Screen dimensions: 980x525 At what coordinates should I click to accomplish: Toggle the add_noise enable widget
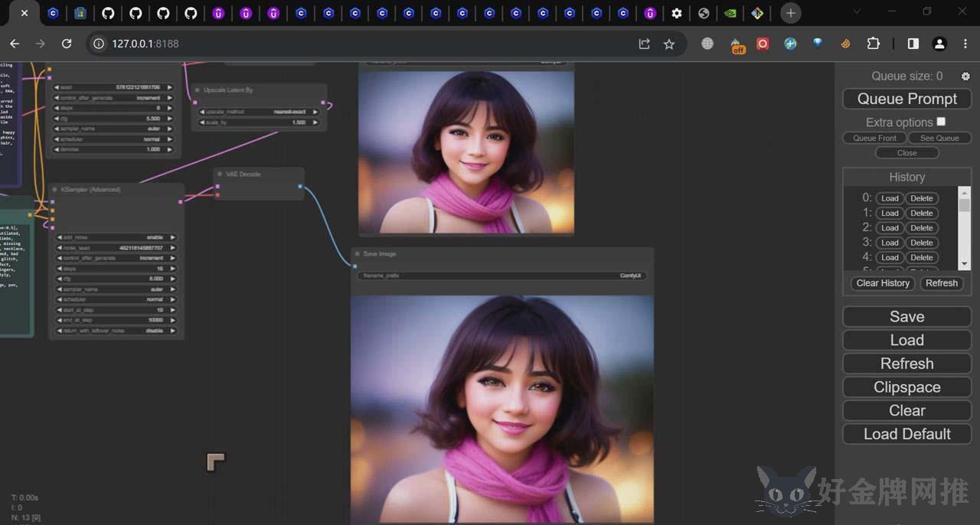[x=115, y=237]
